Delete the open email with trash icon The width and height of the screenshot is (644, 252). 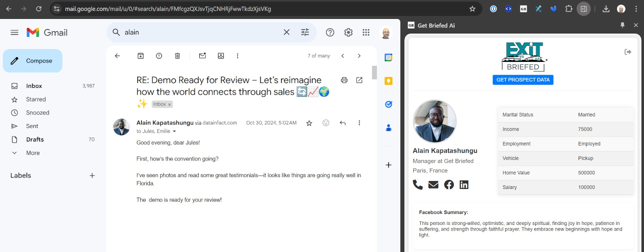(x=177, y=56)
